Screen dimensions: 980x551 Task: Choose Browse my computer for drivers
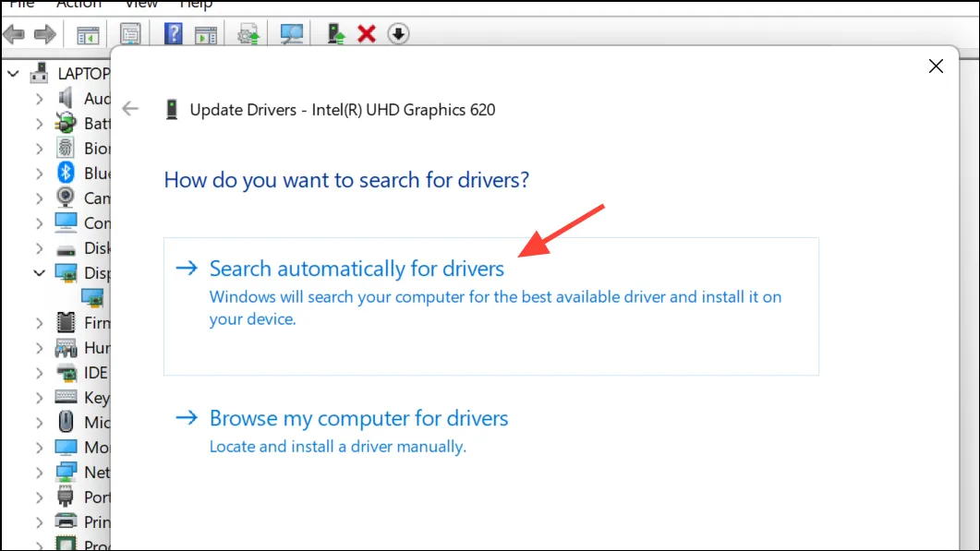[x=358, y=418]
